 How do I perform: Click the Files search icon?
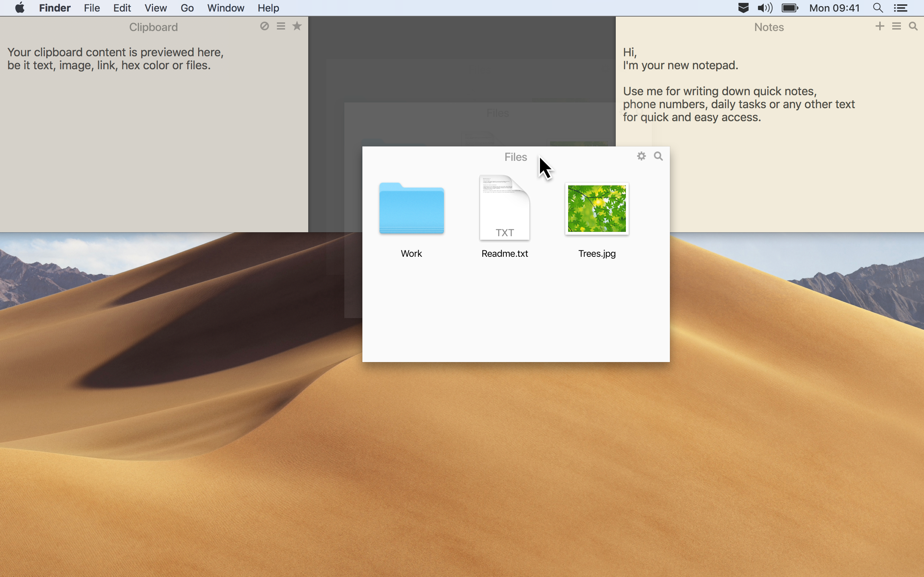(x=659, y=155)
